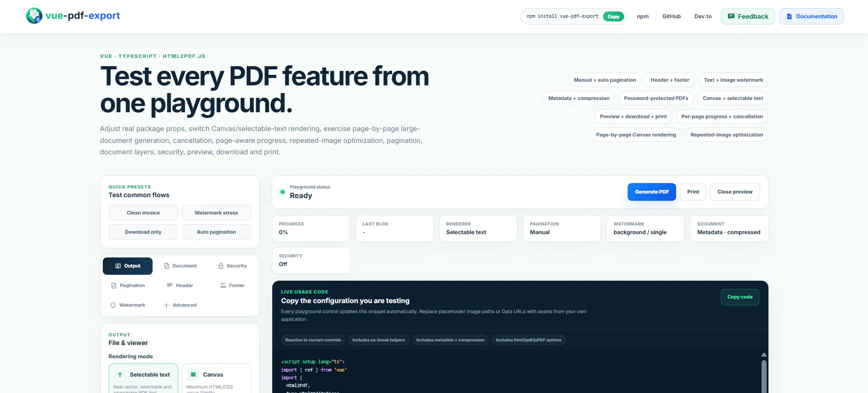This screenshot has height=393, width=868.
Task: Click the Reactive to current controls tag
Action: coord(313,340)
